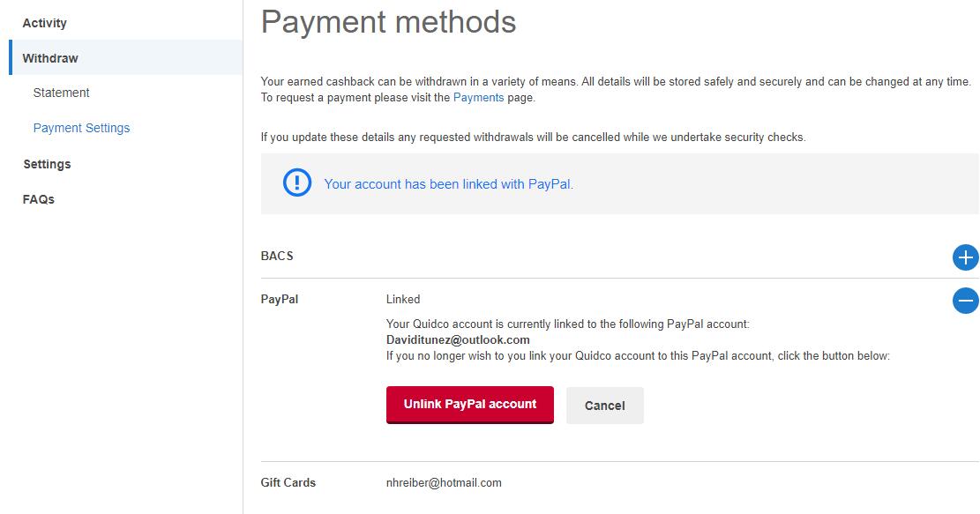Click the PayPal row label
The image size is (980, 514).
pyautogui.click(x=280, y=299)
